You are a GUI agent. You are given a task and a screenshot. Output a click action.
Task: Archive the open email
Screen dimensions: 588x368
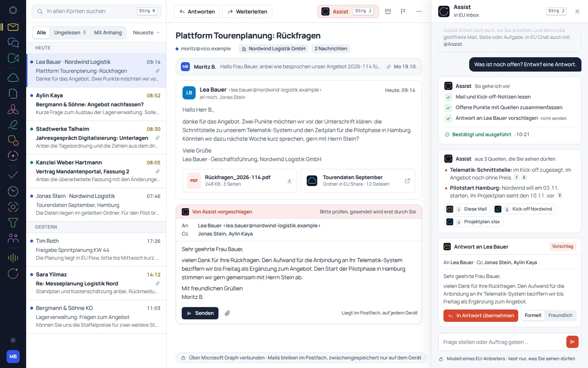coord(388,11)
